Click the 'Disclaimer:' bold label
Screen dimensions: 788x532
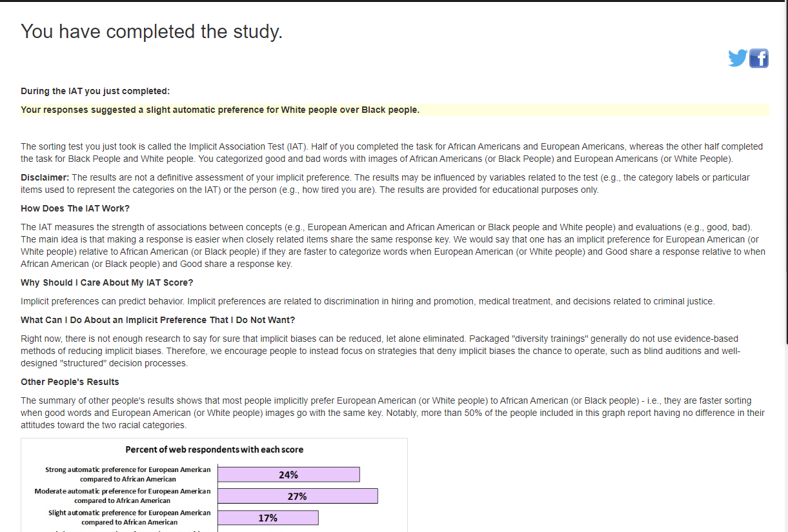click(x=45, y=177)
